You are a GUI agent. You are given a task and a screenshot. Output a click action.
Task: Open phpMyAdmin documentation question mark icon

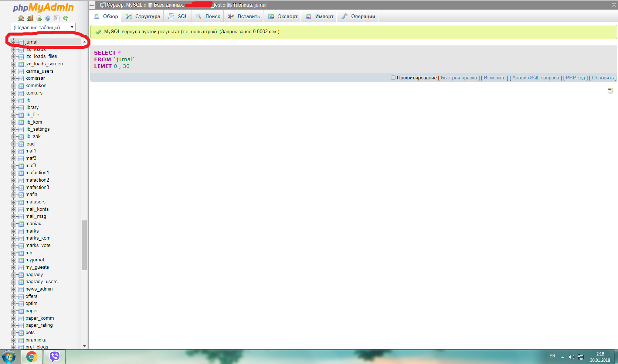(48, 18)
